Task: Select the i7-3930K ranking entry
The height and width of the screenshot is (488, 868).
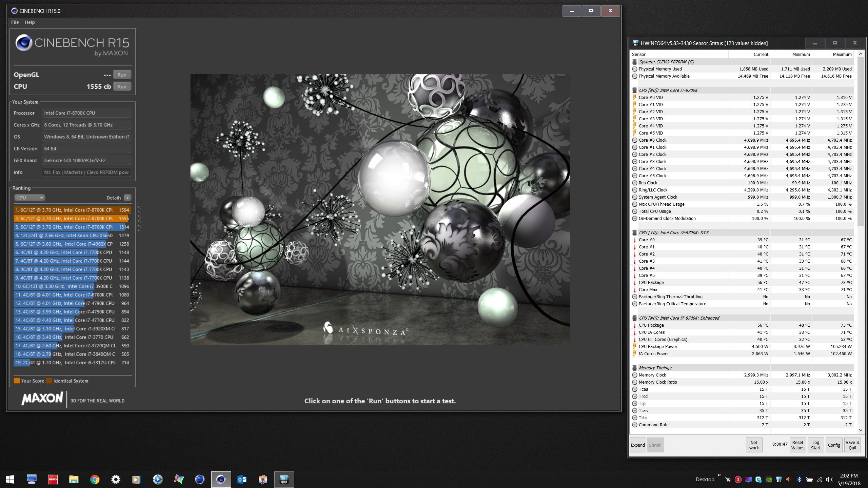Action: 72,286
